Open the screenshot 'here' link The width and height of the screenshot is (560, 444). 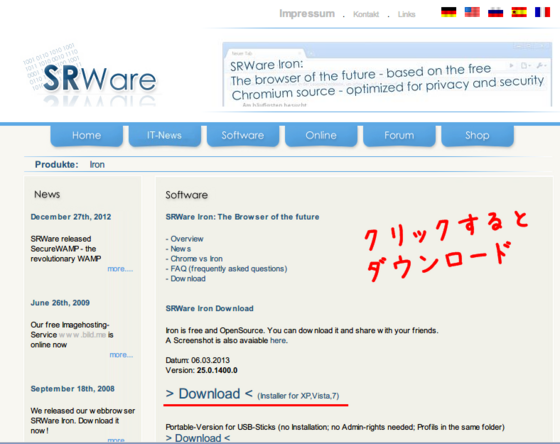[278, 340]
